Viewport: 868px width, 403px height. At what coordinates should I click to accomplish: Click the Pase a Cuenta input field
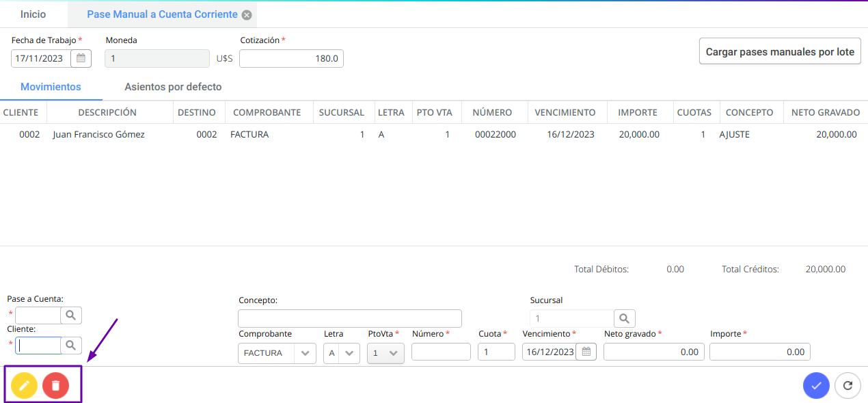tap(38, 315)
